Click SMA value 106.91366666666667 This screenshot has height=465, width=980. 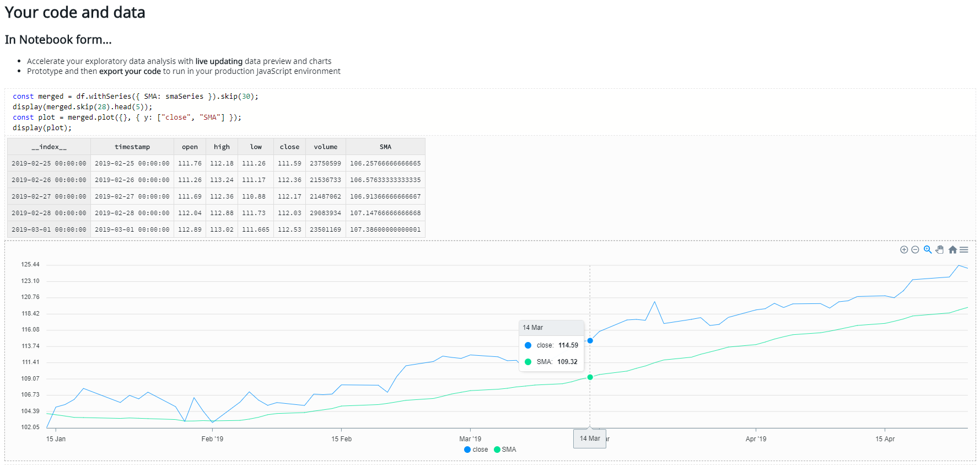click(x=385, y=196)
